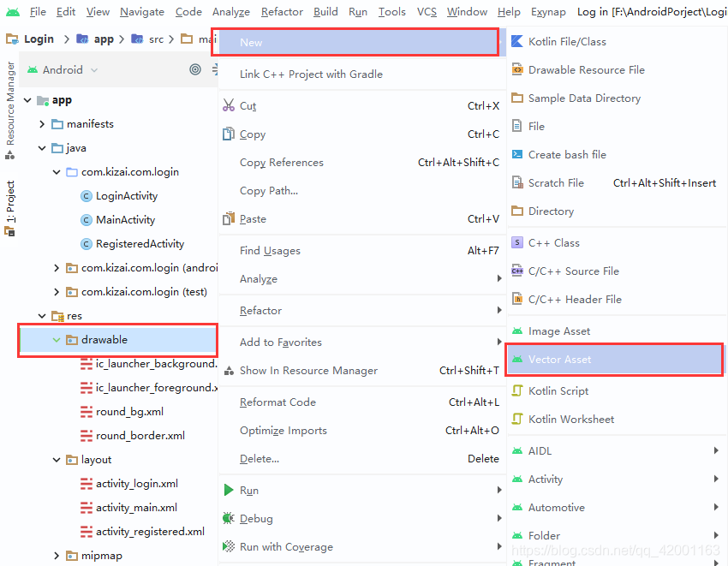Open the 1: Project side tab

pos(9,207)
